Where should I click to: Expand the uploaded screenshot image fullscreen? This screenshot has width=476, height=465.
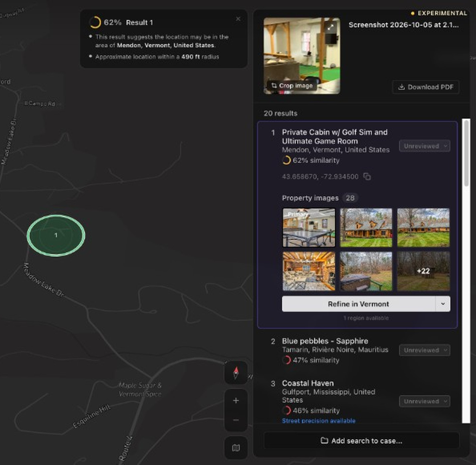coord(330,27)
